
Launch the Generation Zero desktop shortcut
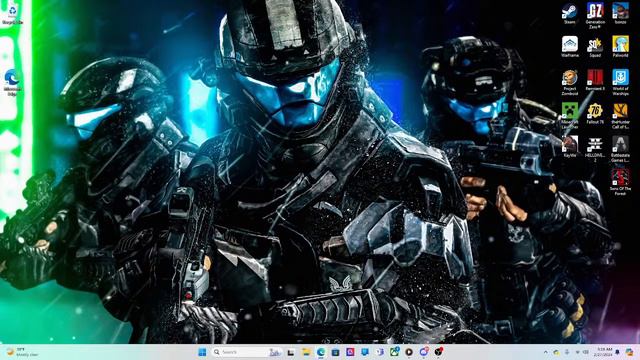tap(595, 16)
